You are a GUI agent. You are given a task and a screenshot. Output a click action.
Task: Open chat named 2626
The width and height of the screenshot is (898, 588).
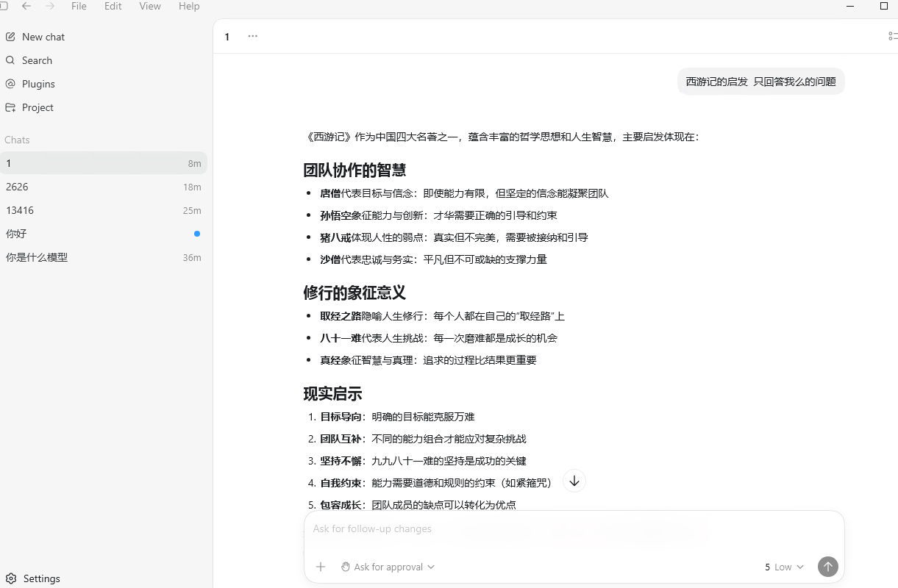pos(104,187)
